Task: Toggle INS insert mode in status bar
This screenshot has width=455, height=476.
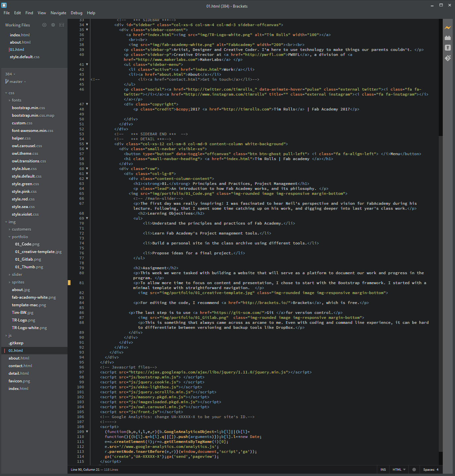Action: pyautogui.click(x=383, y=469)
